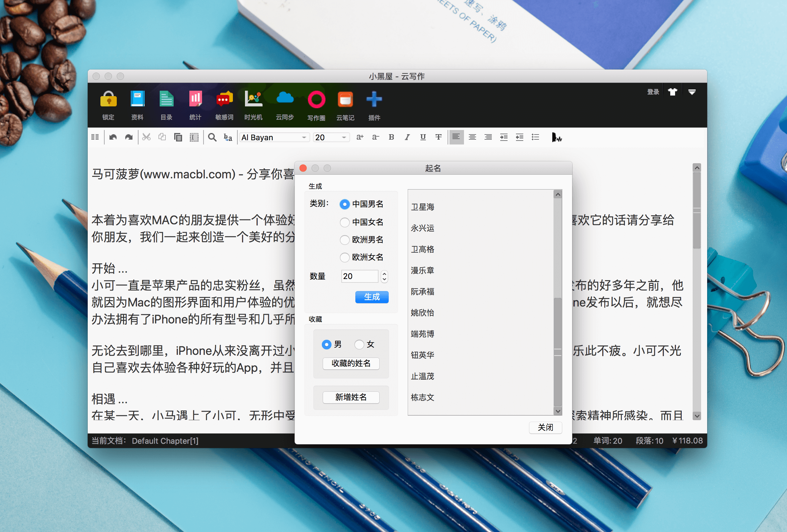Click the paste icon in toolbar
Image resolution: width=787 pixels, height=532 pixels.
[178, 137]
